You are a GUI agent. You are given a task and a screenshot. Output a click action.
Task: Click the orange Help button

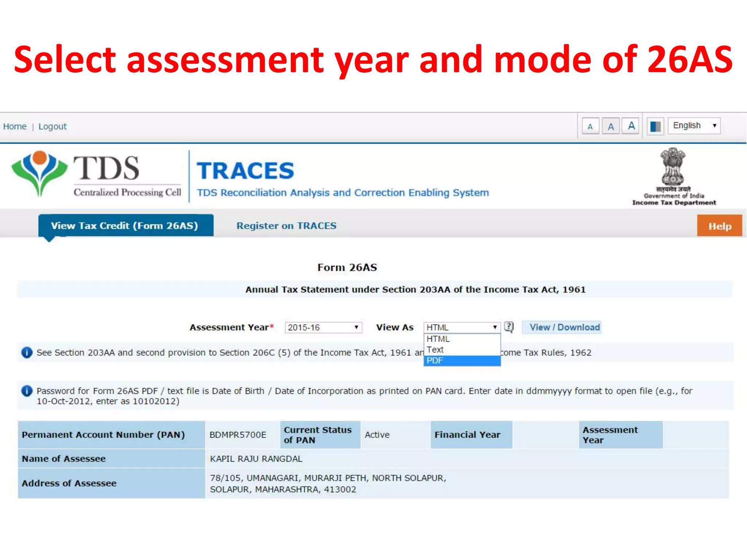tap(719, 226)
